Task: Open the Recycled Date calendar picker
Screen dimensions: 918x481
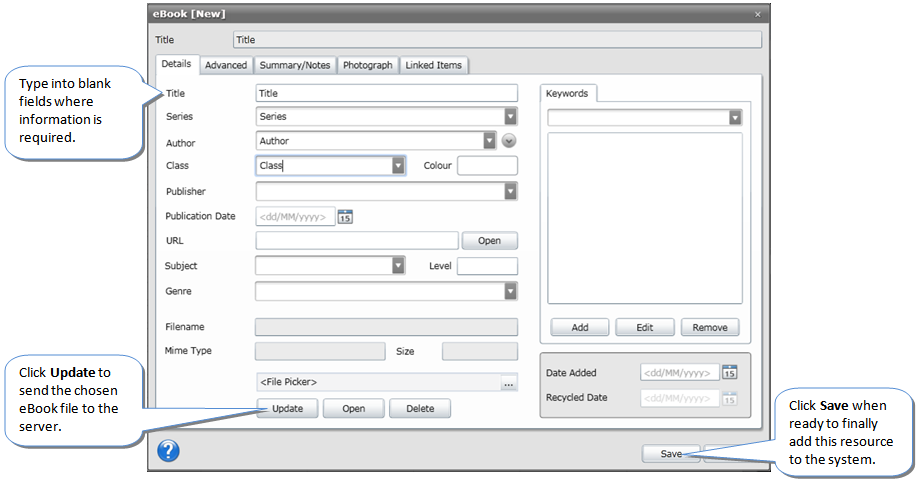Action: point(730,398)
